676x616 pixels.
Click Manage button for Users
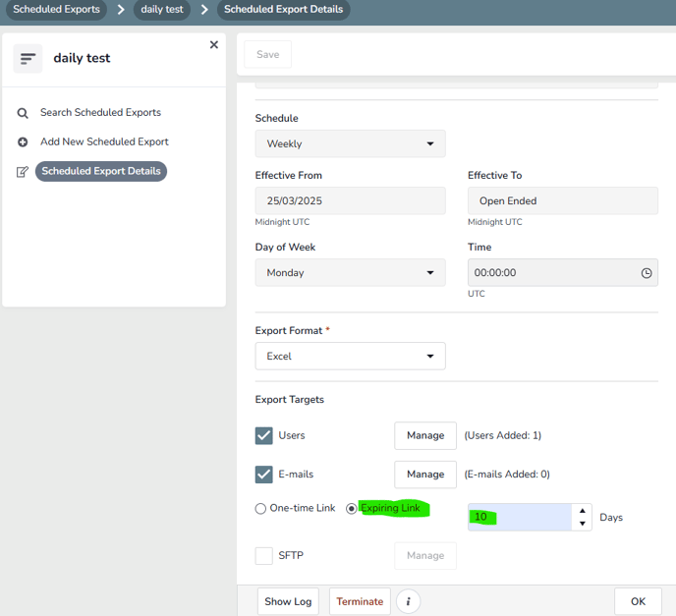pos(425,435)
